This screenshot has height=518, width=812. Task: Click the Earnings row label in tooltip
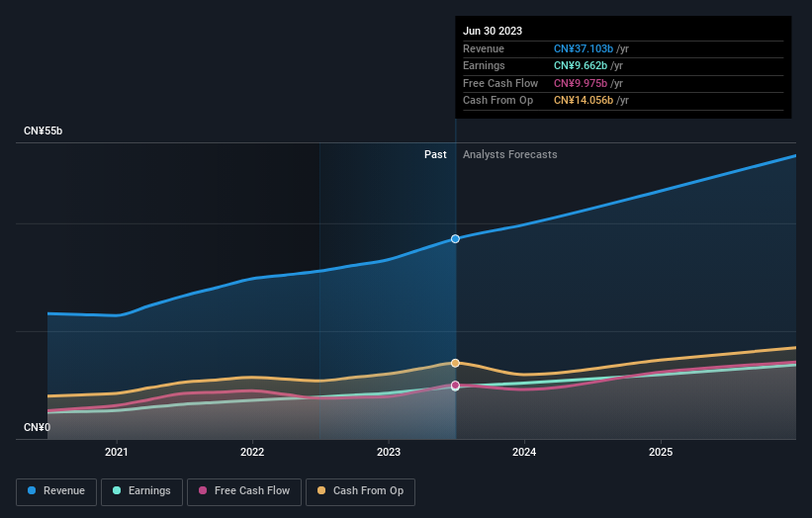[x=484, y=65]
